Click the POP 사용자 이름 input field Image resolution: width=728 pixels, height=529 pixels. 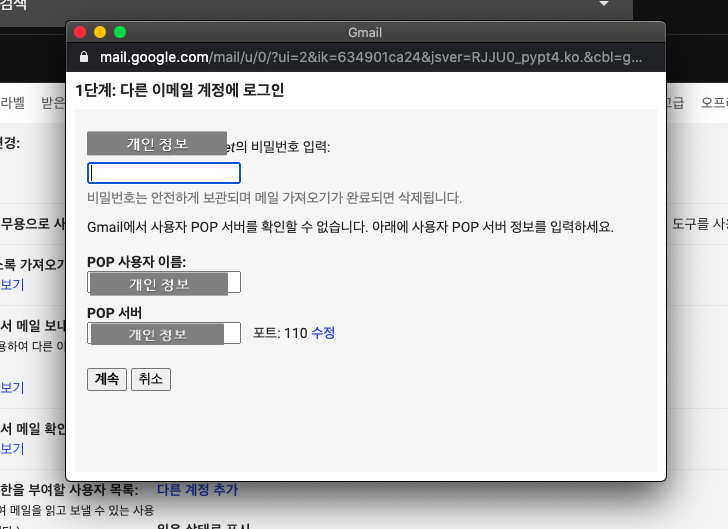pos(164,282)
